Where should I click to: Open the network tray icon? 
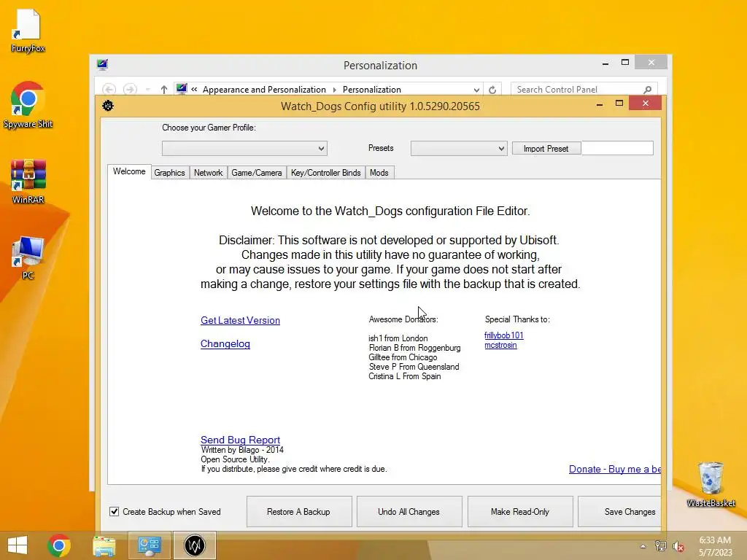[x=660, y=546]
